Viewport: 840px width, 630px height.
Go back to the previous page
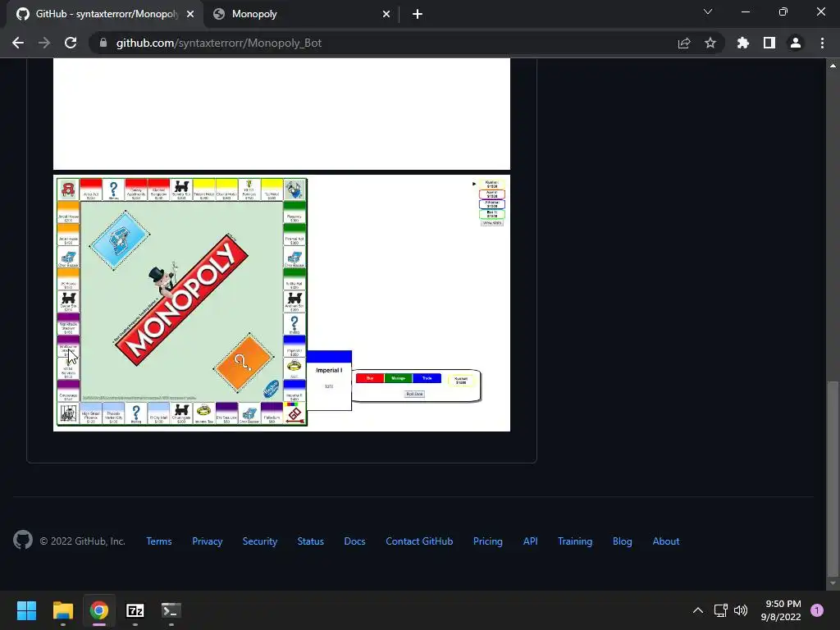click(x=18, y=43)
